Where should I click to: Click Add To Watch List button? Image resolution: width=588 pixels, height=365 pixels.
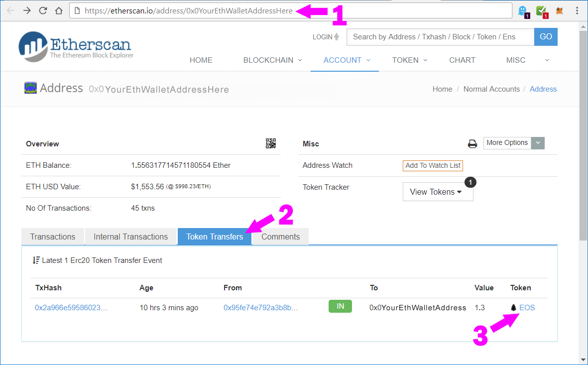tap(433, 165)
